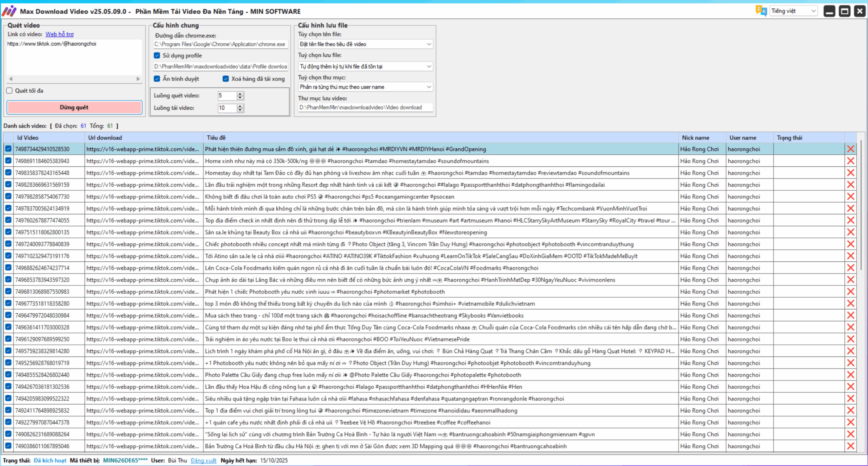Delete row 7495256928768019719 red X

coord(850,363)
